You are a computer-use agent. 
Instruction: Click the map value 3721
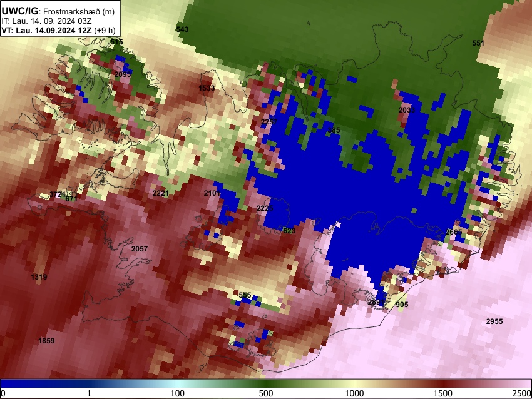coord(57,194)
